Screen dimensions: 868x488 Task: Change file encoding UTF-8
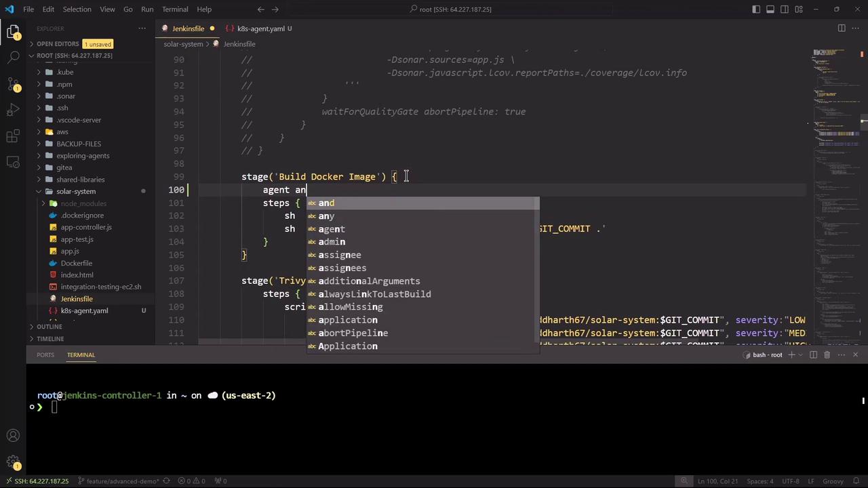[790, 481]
